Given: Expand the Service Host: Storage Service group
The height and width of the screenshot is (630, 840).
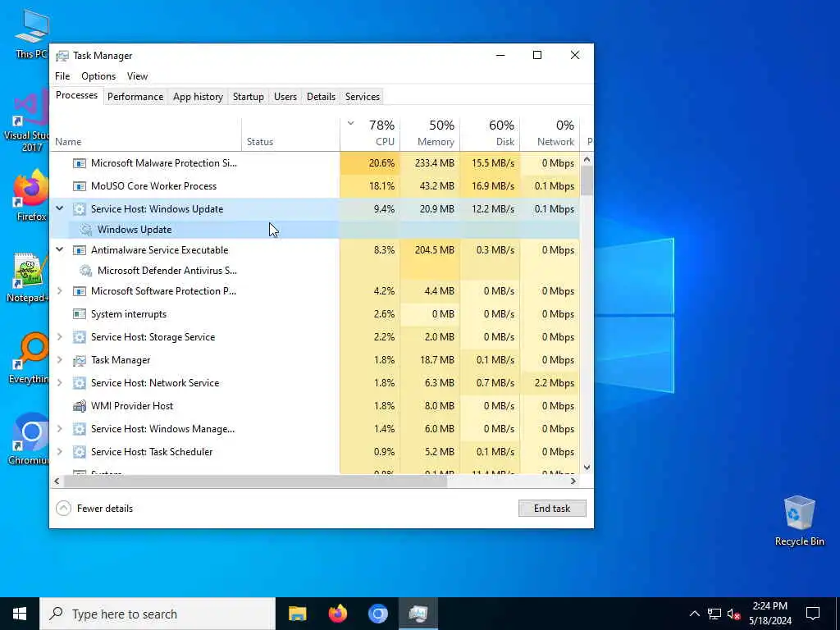Looking at the screenshot, I should [59, 337].
